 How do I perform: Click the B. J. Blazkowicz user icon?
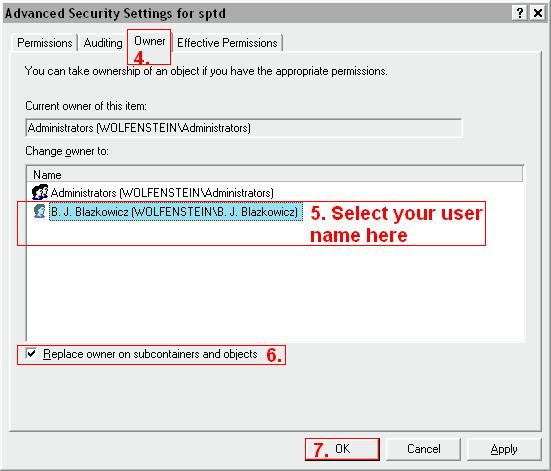[40, 211]
